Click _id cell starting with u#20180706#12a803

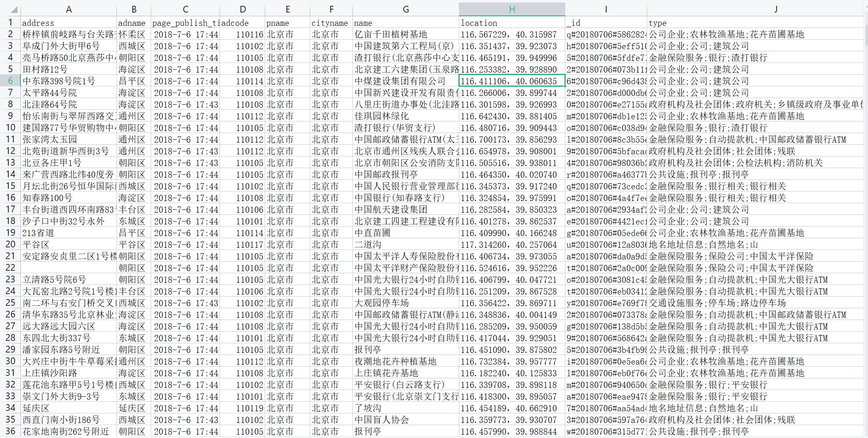[x=606, y=244]
